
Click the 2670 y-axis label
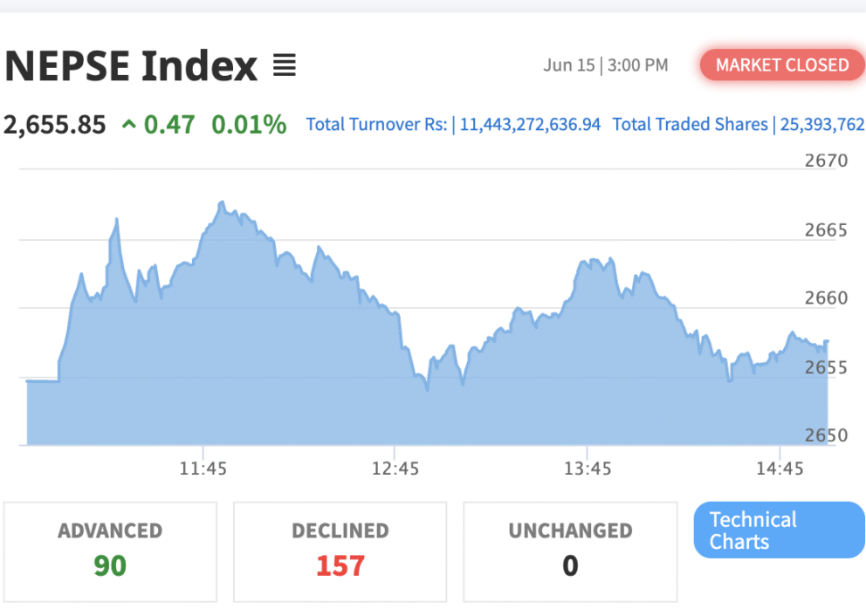pyautogui.click(x=826, y=161)
